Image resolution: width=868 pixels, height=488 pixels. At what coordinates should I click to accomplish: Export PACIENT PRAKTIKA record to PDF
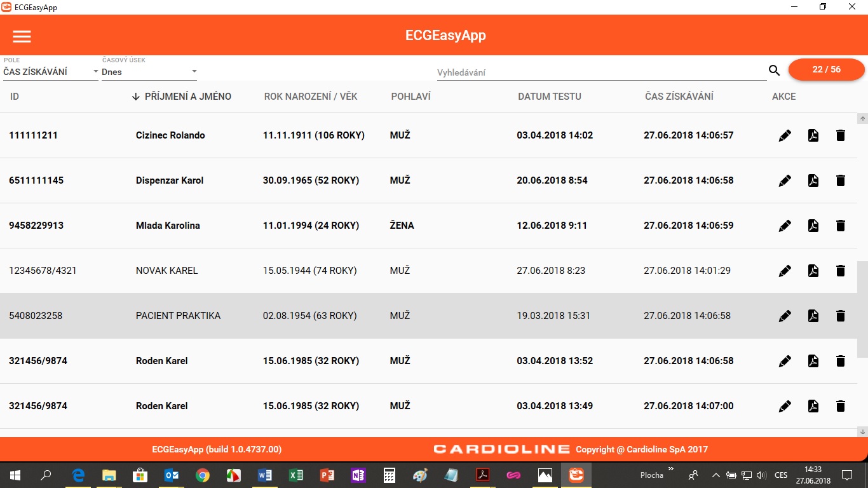(x=813, y=316)
